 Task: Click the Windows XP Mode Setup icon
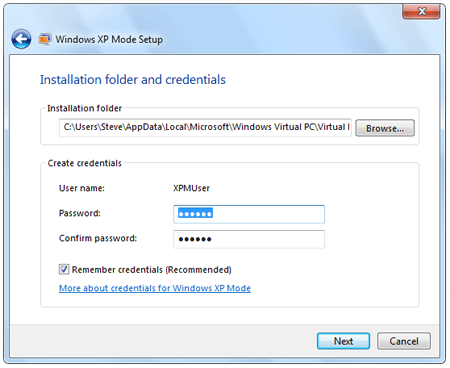(x=45, y=39)
